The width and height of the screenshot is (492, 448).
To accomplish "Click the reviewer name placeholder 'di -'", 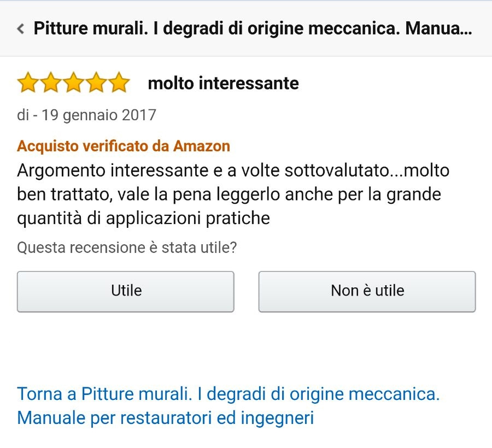I will 27,115.
